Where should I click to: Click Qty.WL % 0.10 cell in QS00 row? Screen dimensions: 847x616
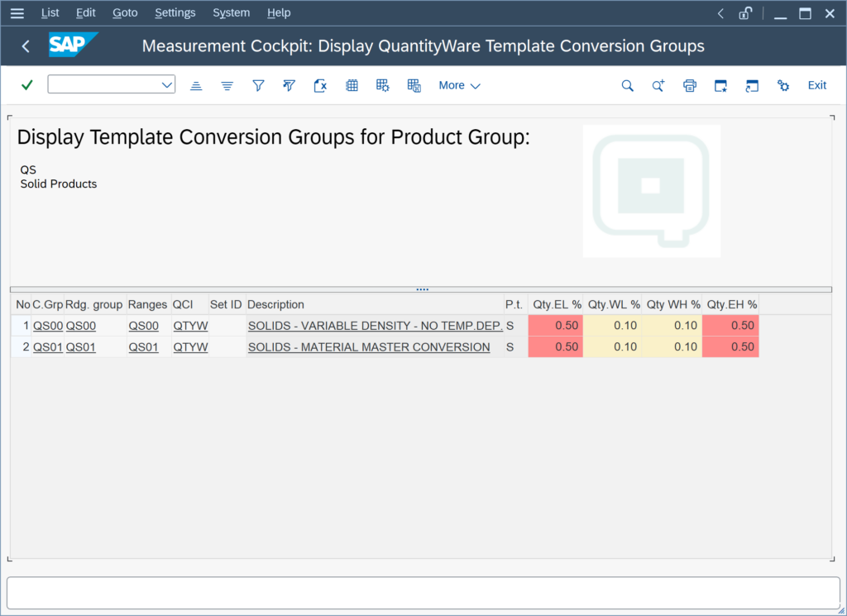tap(613, 326)
